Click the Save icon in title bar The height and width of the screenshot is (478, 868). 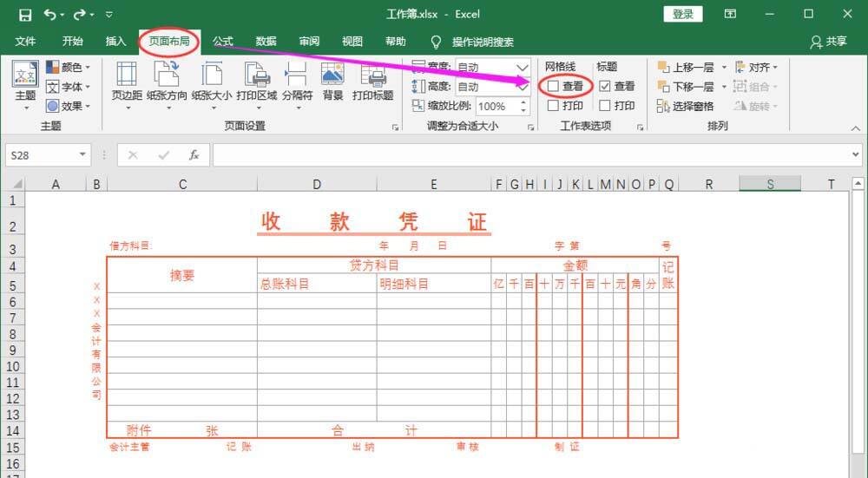point(25,15)
